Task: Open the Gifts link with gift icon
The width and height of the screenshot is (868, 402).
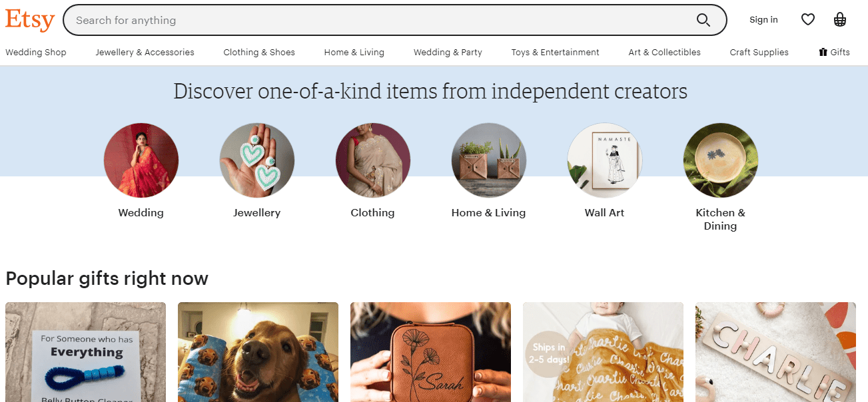Action: [x=834, y=52]
